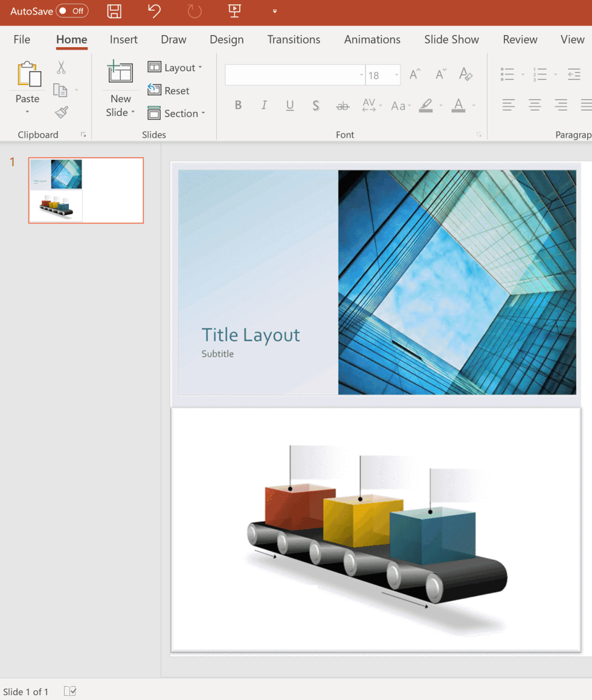Click the Increase Font Size icon

click(415, 74)
